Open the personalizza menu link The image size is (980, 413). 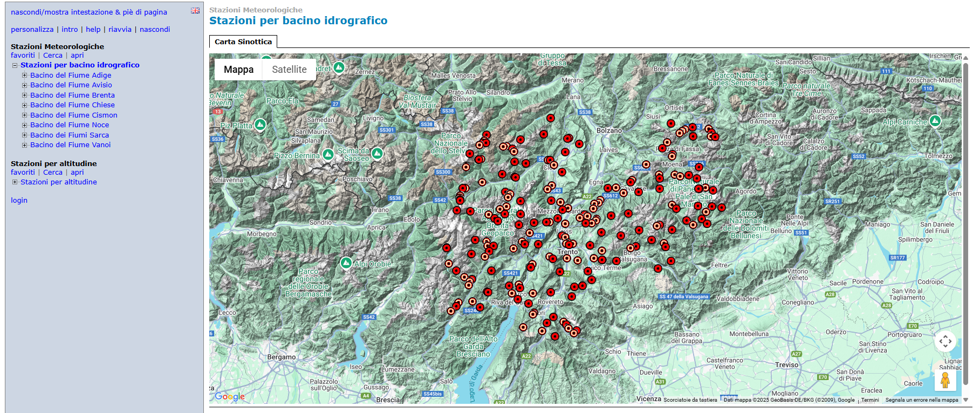(32, 29)
